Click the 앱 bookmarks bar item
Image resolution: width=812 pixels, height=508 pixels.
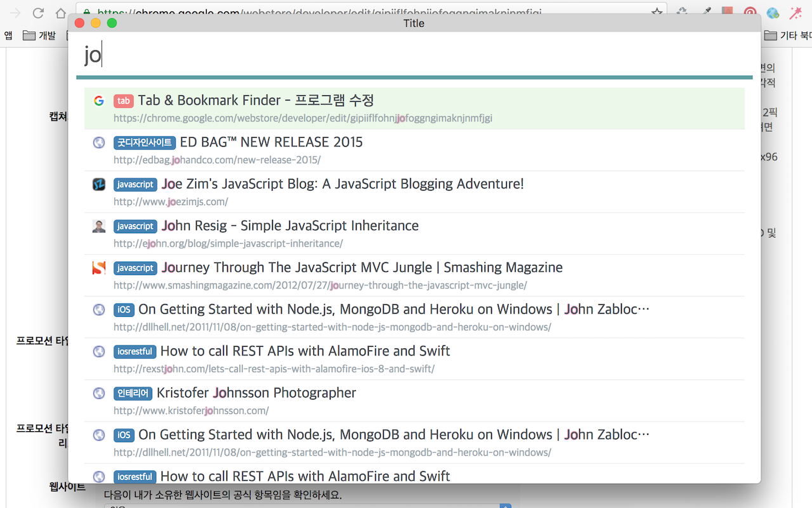click(8, 36)
